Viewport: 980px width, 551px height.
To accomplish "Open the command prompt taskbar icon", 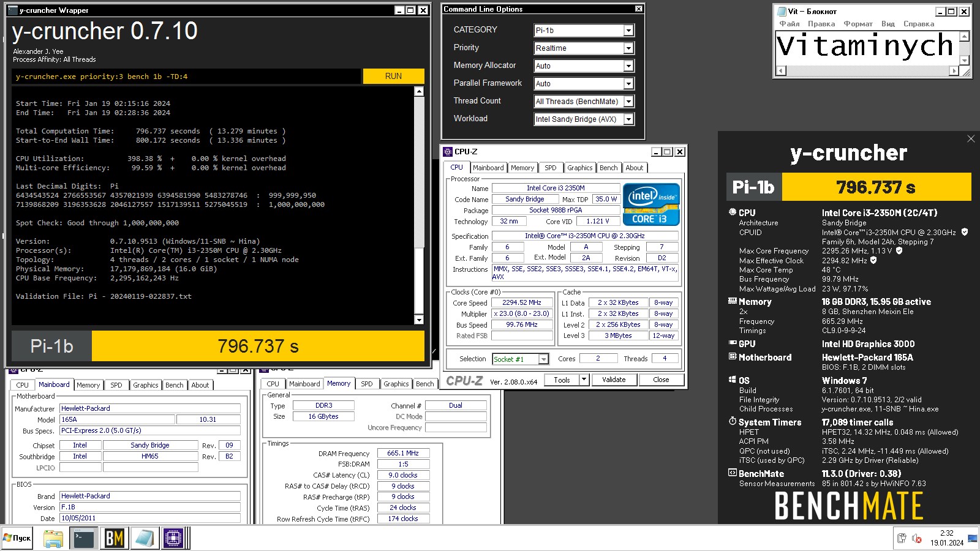I will [x=83, y=538].
